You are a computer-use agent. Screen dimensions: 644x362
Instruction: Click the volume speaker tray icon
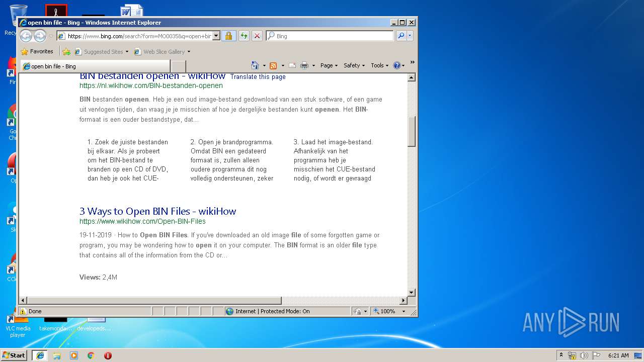[x=584, y=355]
